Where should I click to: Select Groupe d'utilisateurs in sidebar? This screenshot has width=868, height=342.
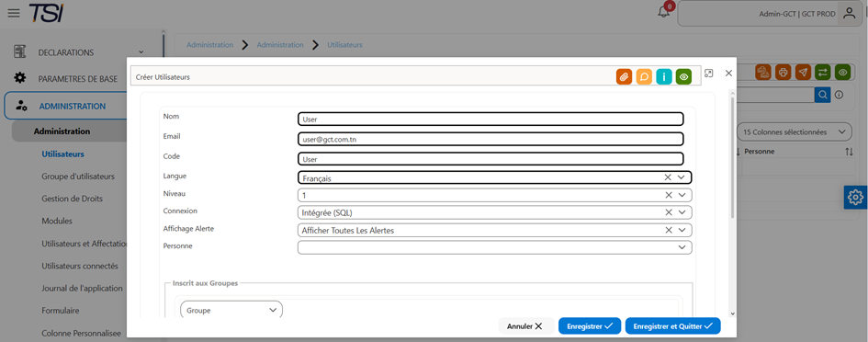(x=78, y=177)
